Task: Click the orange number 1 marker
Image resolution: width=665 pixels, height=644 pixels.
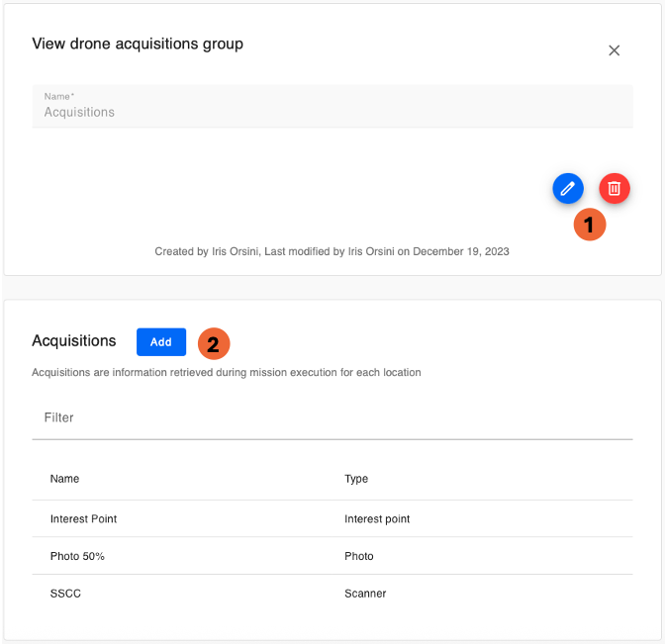Action: 590,225
